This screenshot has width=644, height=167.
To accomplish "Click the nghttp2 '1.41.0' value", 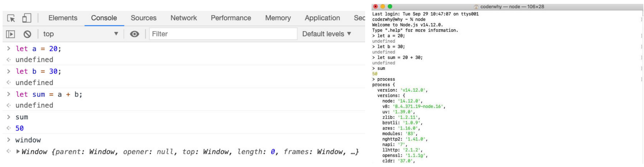I will click(415, 139).
